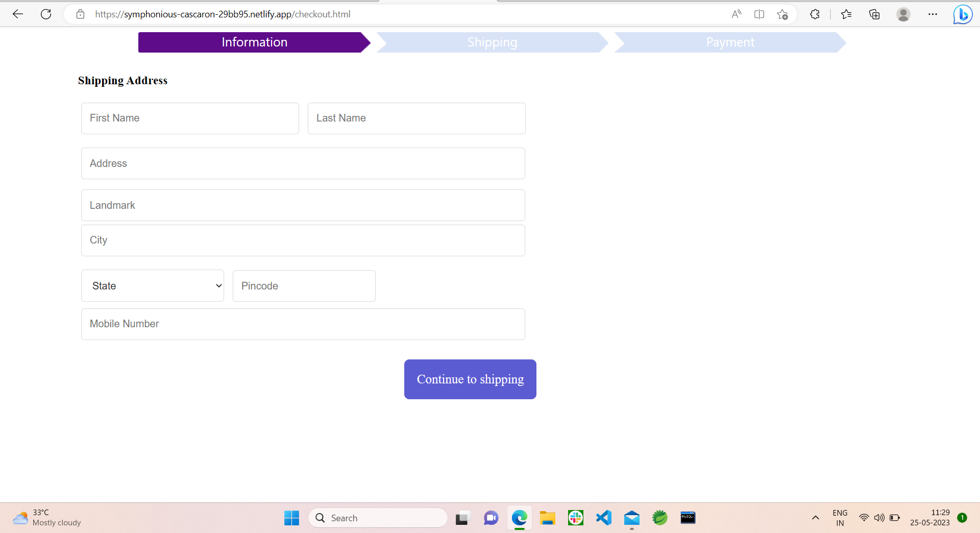Screen dimensions: 980x533
Task: Open the Favorites list
Action: [x=846, y=14]
